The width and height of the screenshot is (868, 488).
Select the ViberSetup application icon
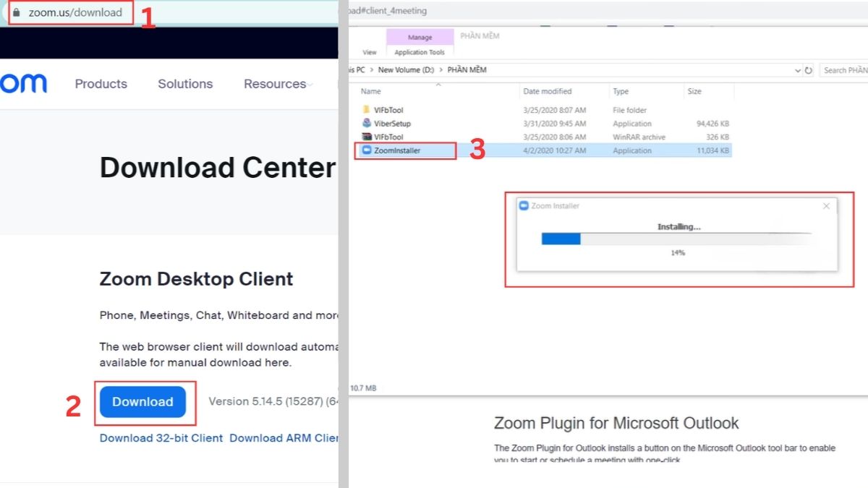coord(367,124)
